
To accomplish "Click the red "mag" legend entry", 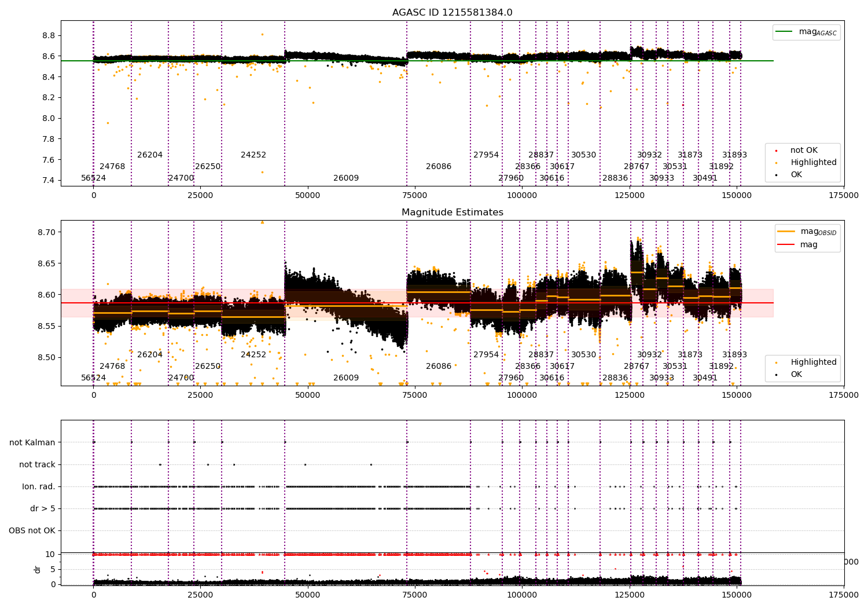I will point(797,244).
